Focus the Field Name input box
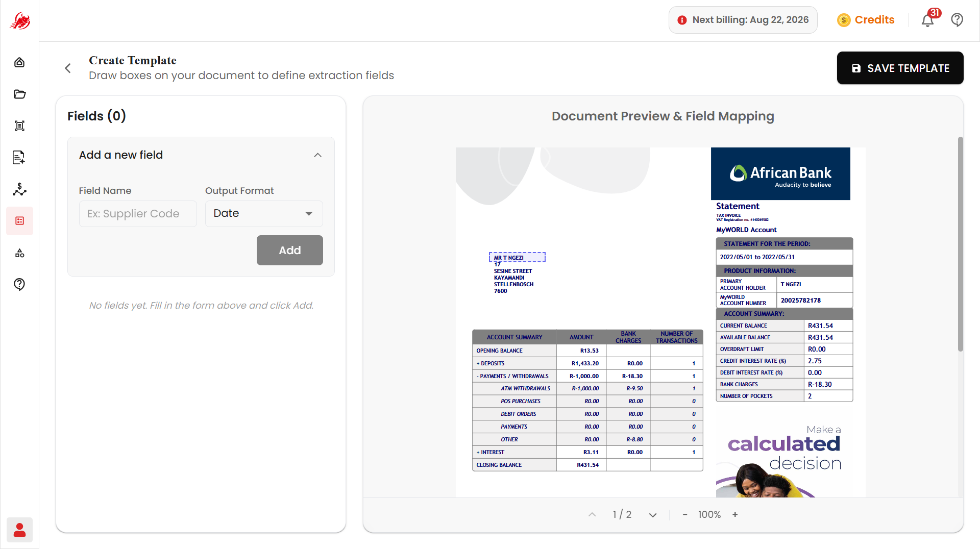This screenshot has width=980, height=549. [138, 213]
